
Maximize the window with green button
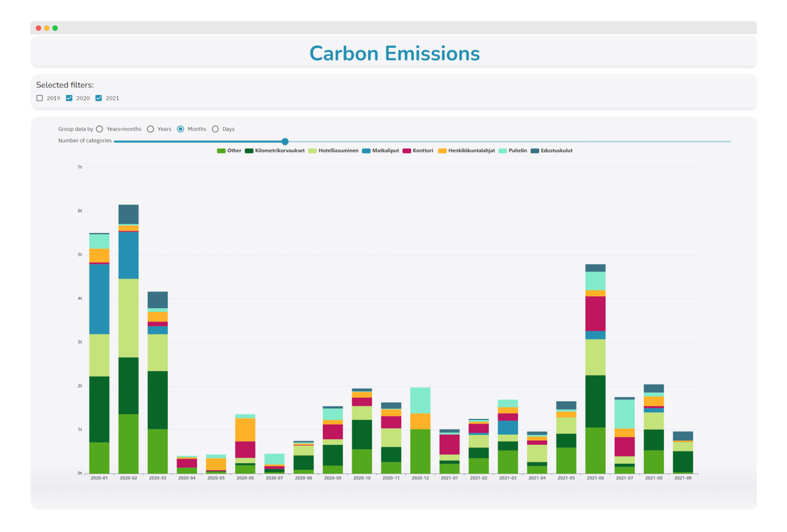pos(55,28)
